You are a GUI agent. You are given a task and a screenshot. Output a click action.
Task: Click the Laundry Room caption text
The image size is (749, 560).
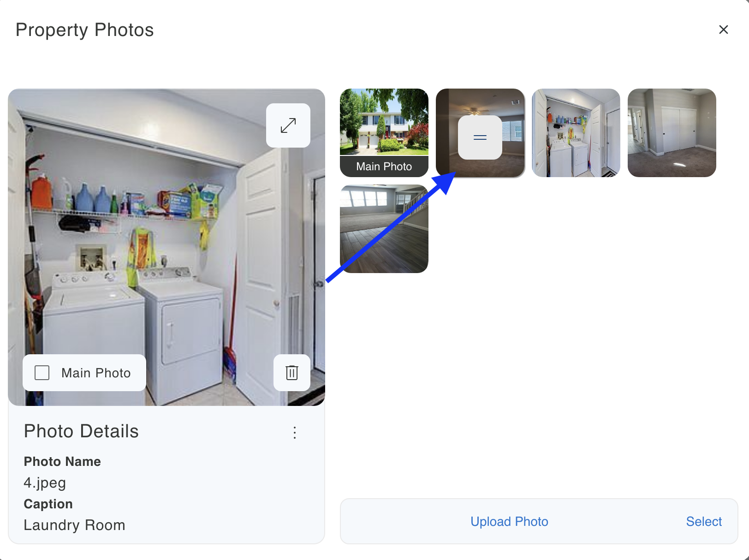(74, 525)
